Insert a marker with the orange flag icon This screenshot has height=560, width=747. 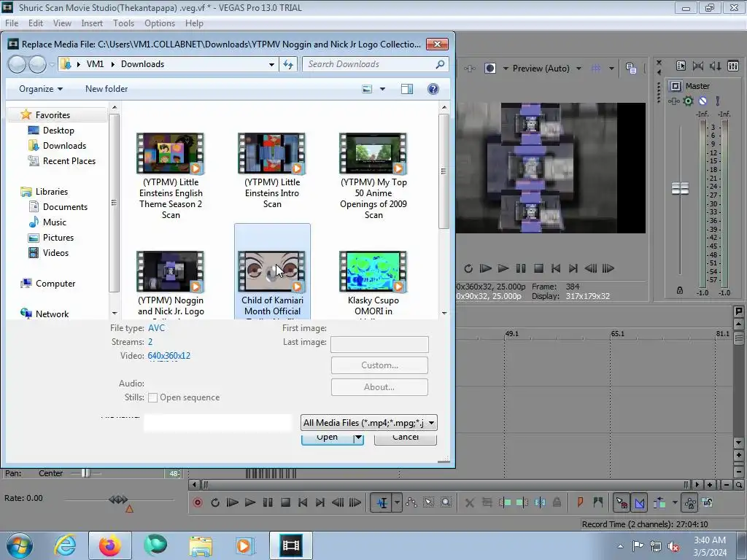point(580,502)
